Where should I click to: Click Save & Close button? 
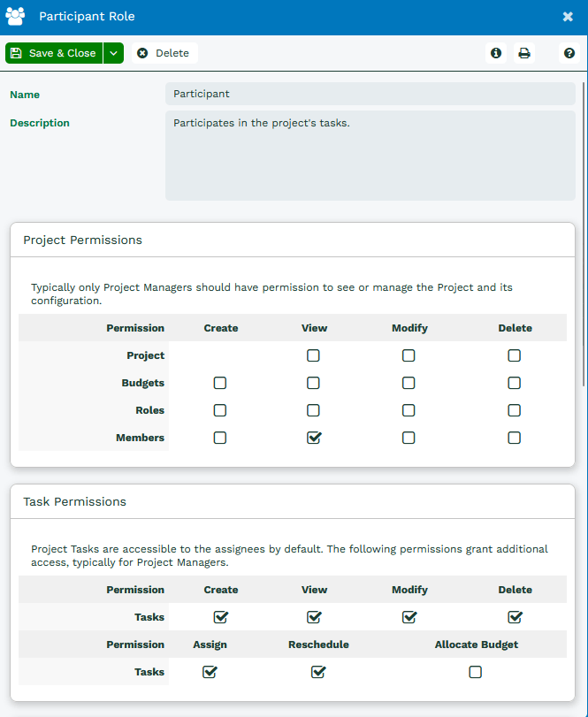click(x=54, y=53)
